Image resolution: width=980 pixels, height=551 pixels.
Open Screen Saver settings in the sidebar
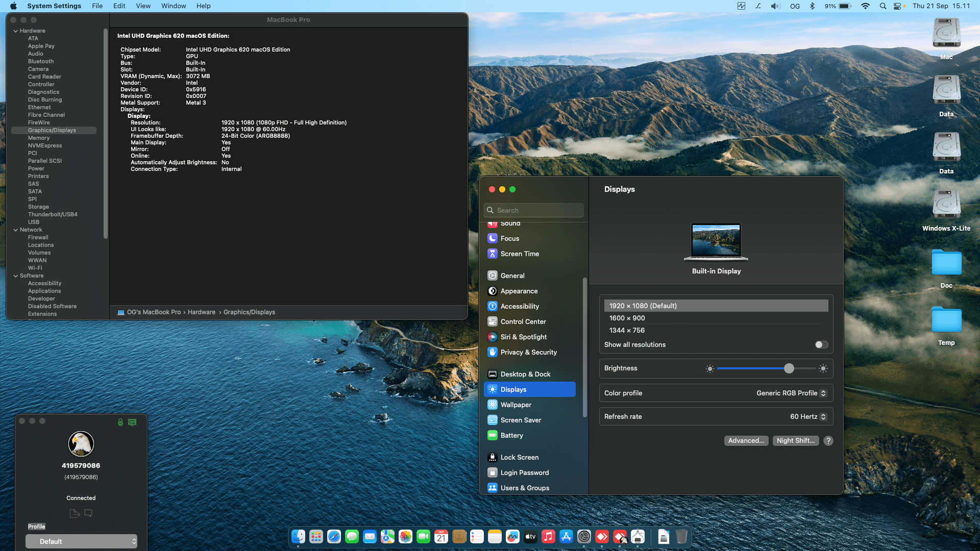(x=521, y=420)
